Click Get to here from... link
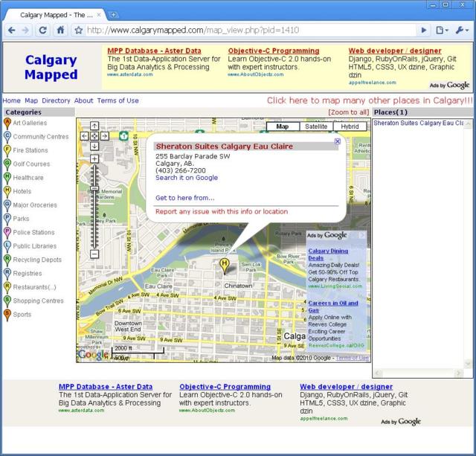The height and width of the screenshot is (456, 476). click(185, 198)
